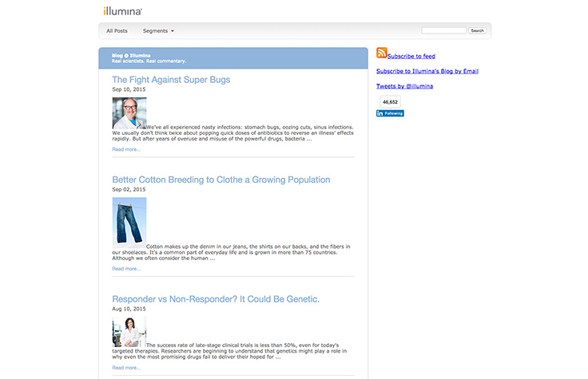Click the Super Bugs author photo thumbnail
This screenshot has width=588, height=379.
(129, 113)
